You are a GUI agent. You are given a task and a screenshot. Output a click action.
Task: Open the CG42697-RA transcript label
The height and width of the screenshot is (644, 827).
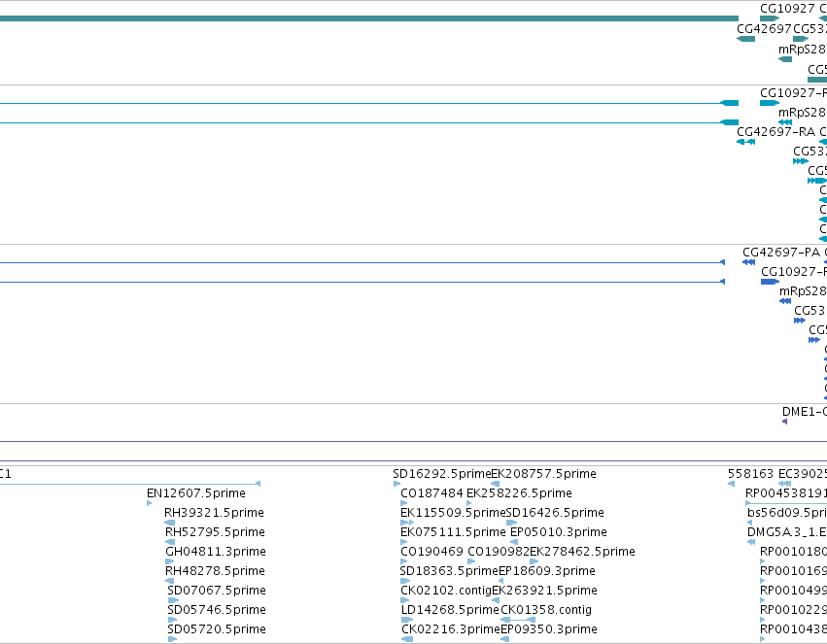point(775,132)
